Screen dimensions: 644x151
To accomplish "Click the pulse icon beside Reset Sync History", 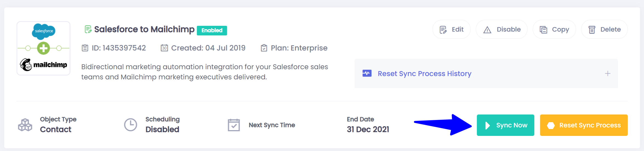I will coord(367,73).
